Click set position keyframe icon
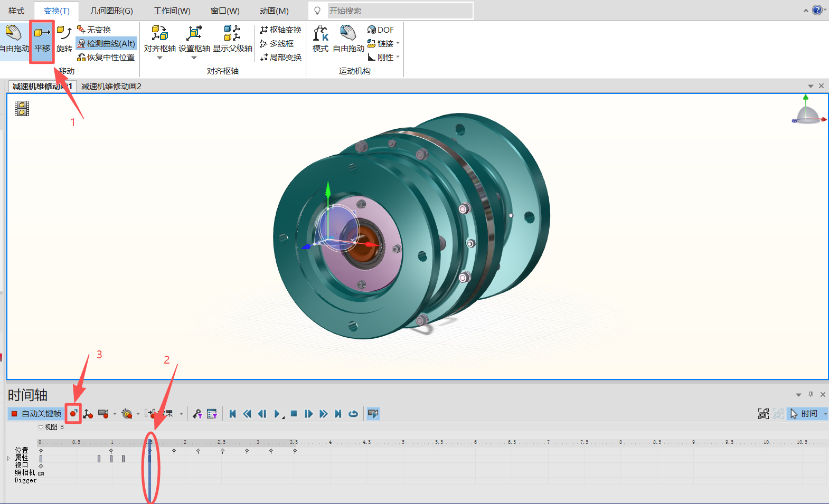 pyautogui.click(x=88, y=414)
